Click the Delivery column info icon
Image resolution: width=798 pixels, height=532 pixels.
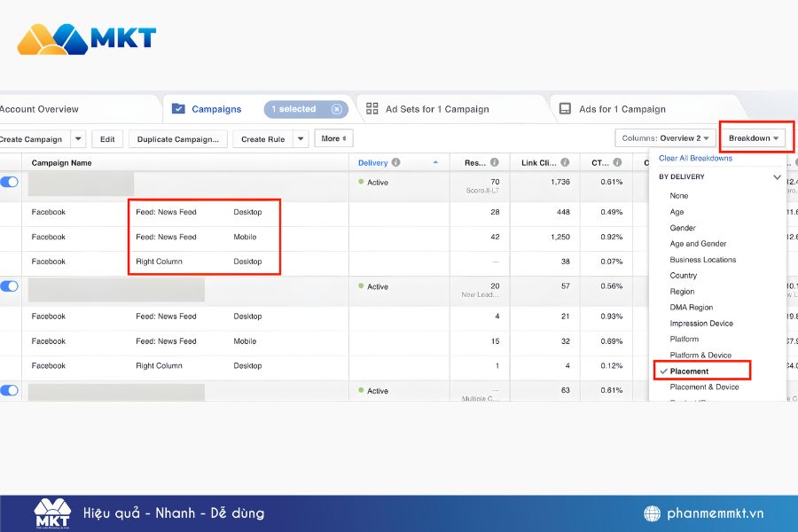(x=395, y=163)
